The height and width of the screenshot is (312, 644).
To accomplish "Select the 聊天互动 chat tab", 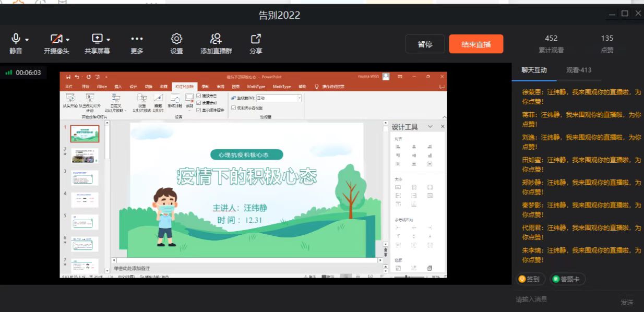I will tap(534, 70).
